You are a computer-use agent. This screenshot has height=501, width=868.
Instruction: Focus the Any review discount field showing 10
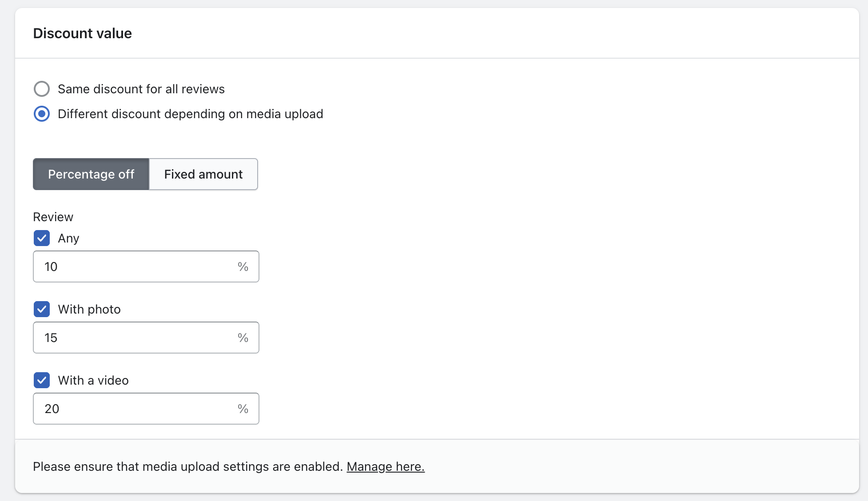coord(133,266)
